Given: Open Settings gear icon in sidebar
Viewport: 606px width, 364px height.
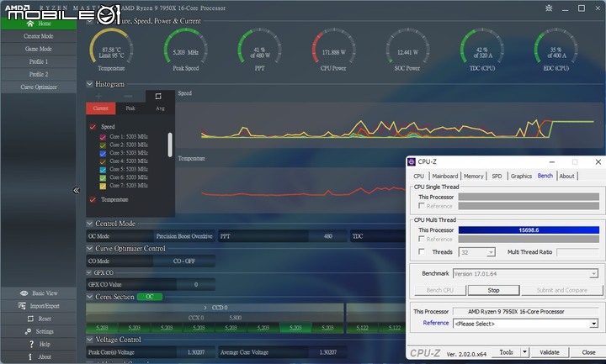Looking at the screenshot, I should pyautogui.click(x=28, y=331).
